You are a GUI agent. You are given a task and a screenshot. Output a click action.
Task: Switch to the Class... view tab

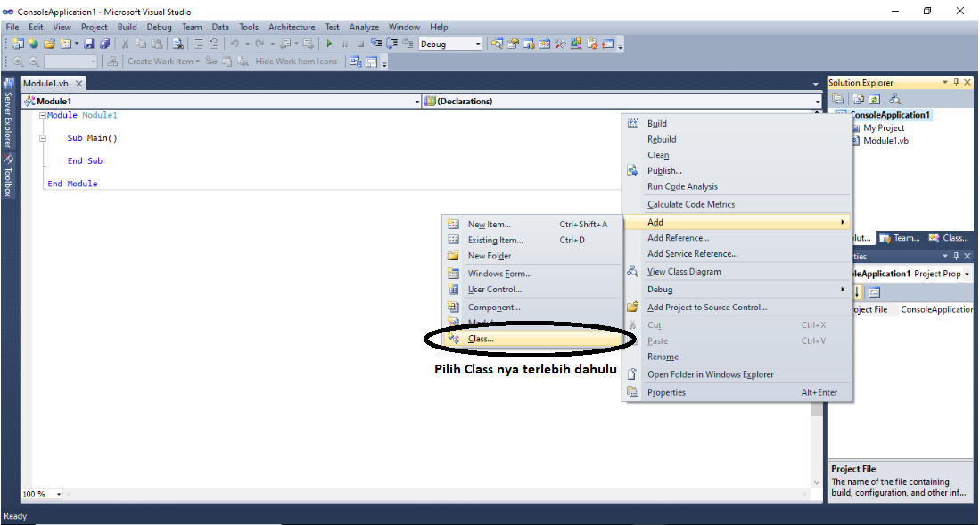(949, 238)
